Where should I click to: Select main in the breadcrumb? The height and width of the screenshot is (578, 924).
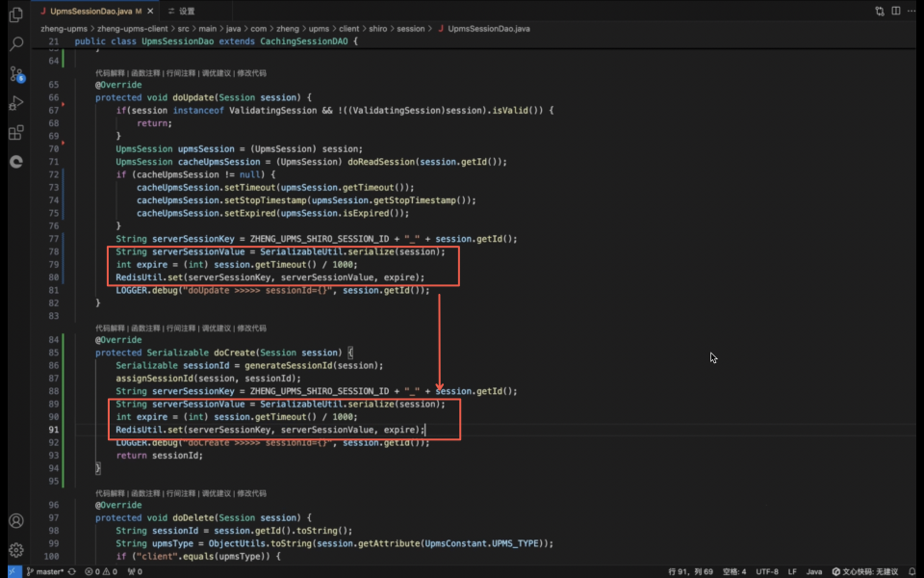208,28
